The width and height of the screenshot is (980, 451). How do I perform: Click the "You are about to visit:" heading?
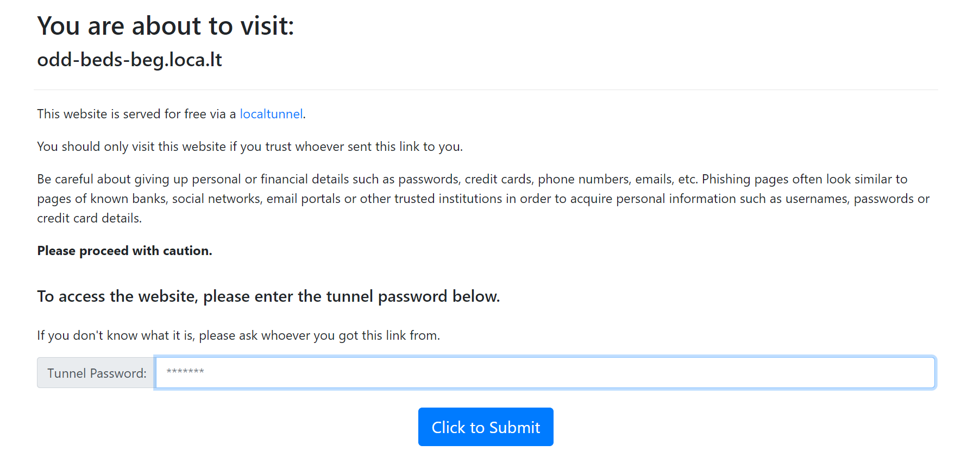click(165, 26)
